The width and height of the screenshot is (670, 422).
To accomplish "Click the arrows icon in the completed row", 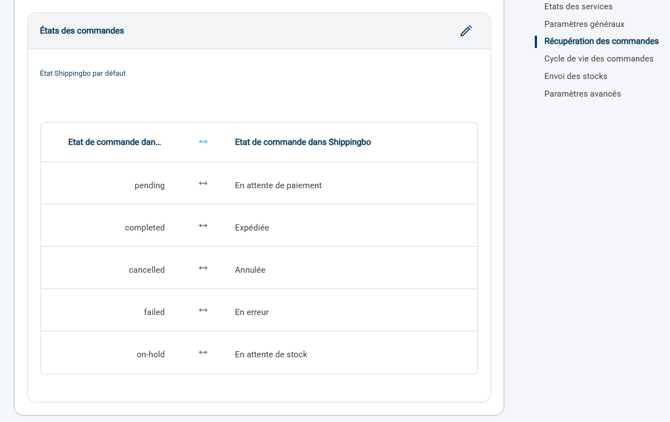I will click(x=203, y=226).
